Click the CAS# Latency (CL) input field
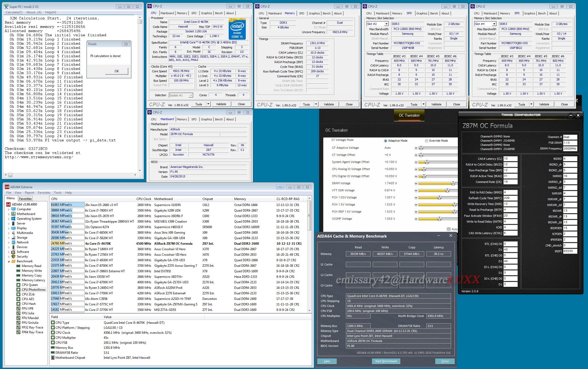The width and height of the screenshot is (588, 369). [x=510, y=159]
